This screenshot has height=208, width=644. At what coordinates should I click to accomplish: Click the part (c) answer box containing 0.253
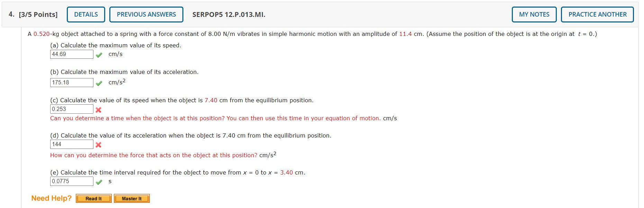[71, 109]
